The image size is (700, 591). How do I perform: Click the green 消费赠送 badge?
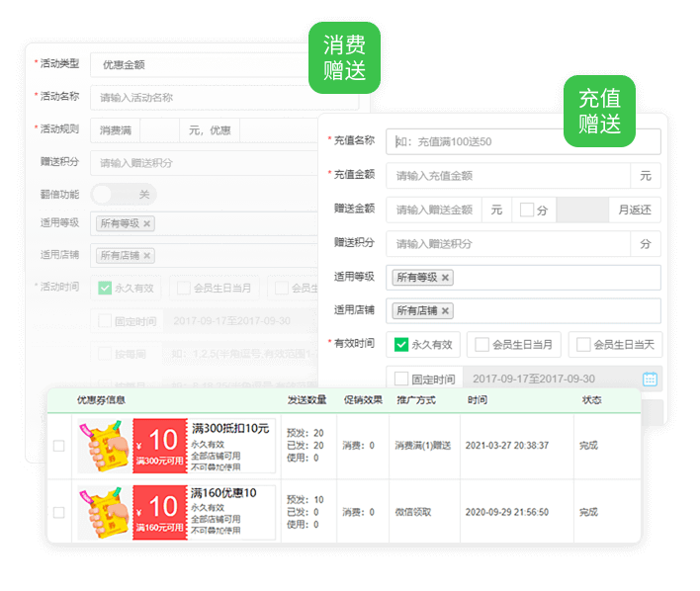344,57
